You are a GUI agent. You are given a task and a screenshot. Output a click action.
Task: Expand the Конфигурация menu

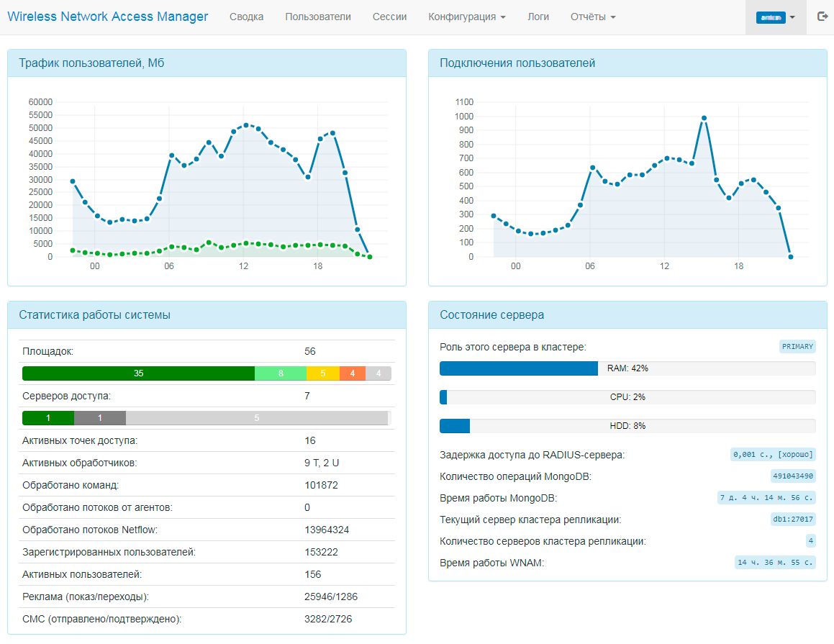click(466, 17)
